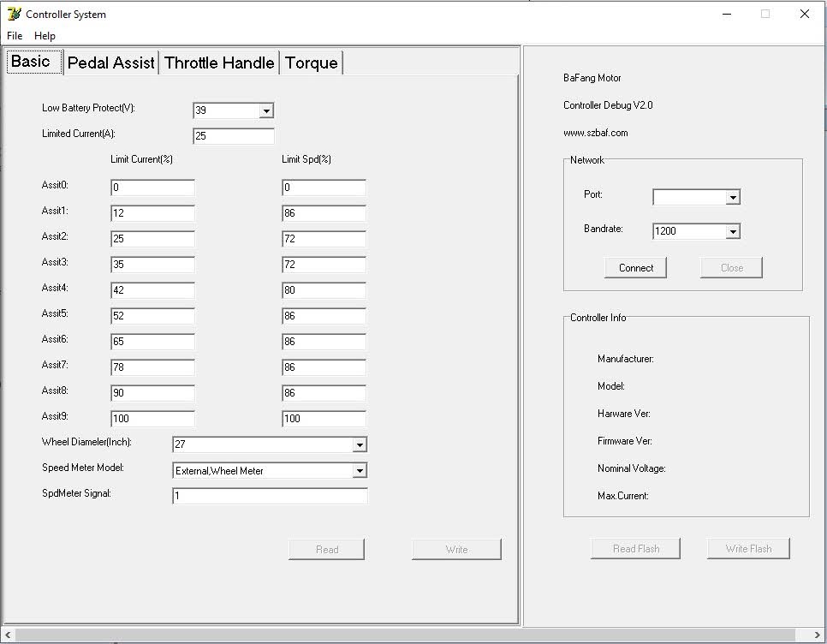Focus the SpdMeter Signal input field
The image size is (827, 644).
270,496
